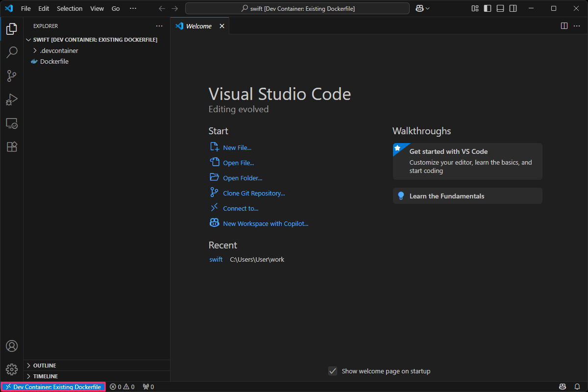This screenshot has height=392, width=588.
Task: Open the Search view in activity bar
Action: (12, 52)
